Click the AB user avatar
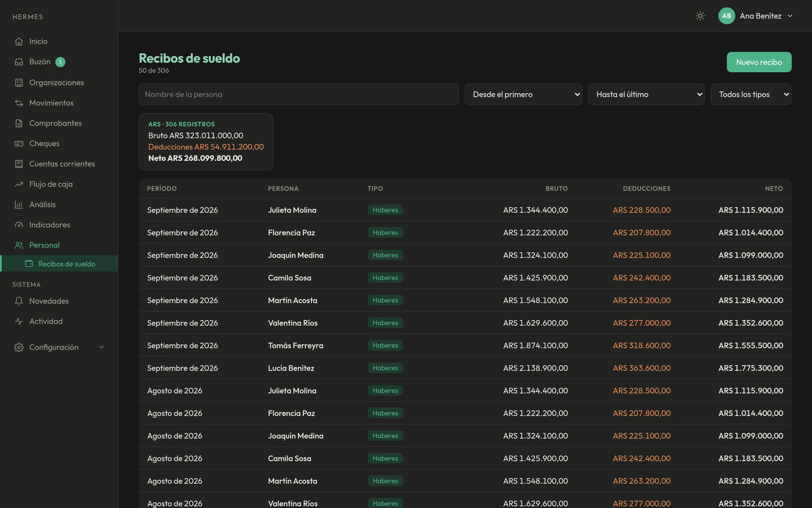The height and width of the screenshot is (508, 812). [727, 16]
